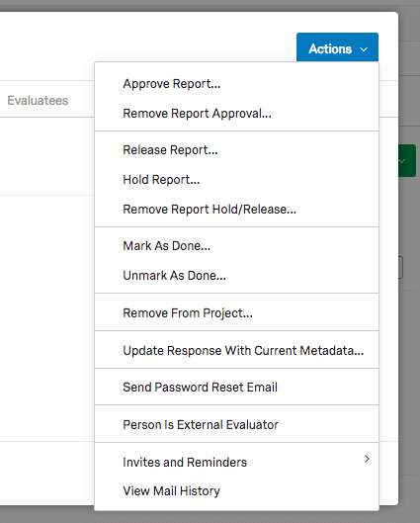Click the green dropdown button behind the dialog

pyautogui.click(x=407, y=161)
